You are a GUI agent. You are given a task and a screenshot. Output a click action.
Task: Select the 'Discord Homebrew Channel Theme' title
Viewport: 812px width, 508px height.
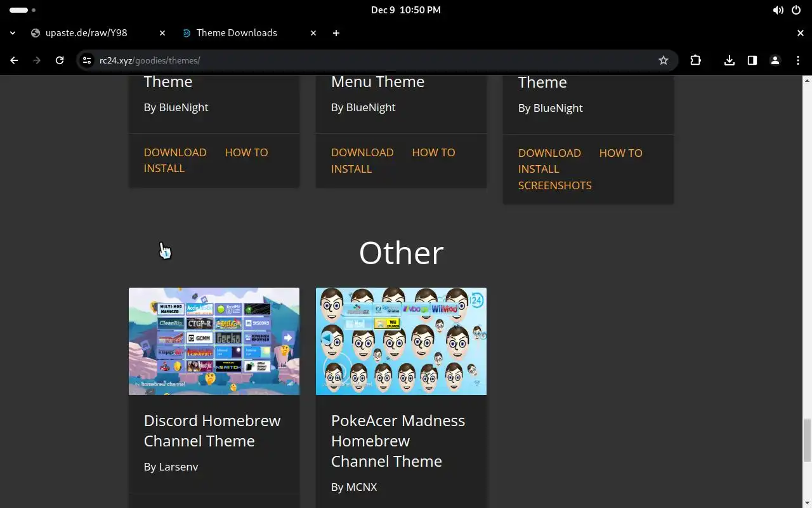[x=212, y=431]
